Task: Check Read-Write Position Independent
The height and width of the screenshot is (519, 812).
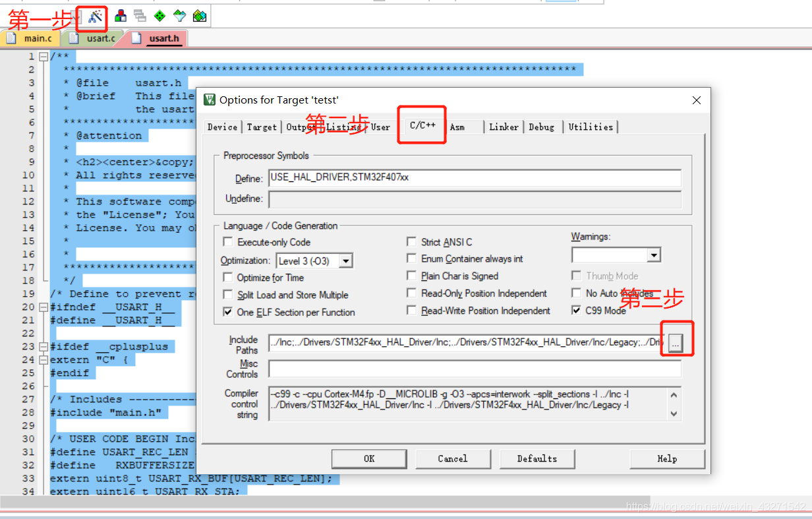Action: (411, 310)
